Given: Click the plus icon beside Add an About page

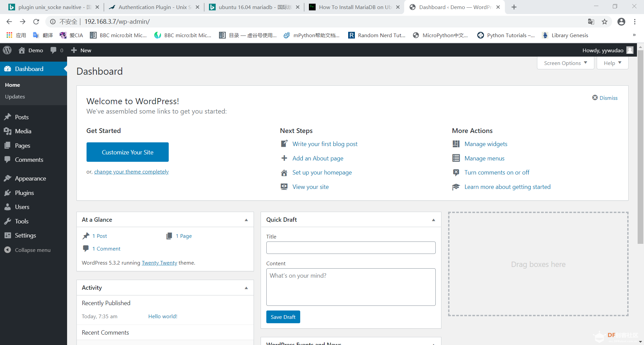Looking at the screenshot, I should tap(284, 158).
